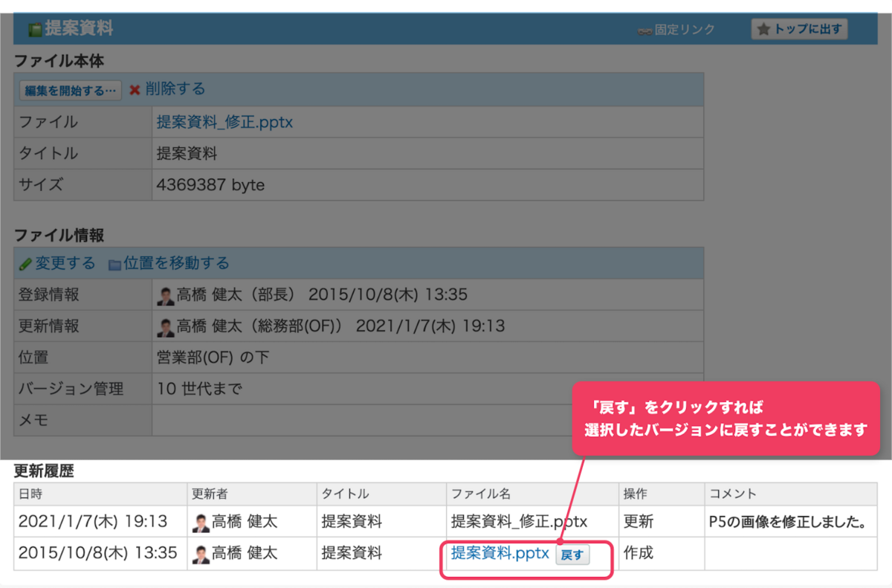Image resolution: width=892 pixels, height=588 pixels.
Task: Select the size value 4369387 byte
Action: pyautogui.click(x=211, y=185)
